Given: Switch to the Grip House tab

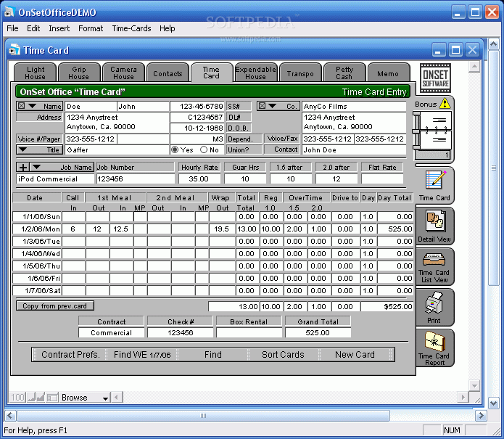Looking at the screenshot, I should (x=79, y=73).
